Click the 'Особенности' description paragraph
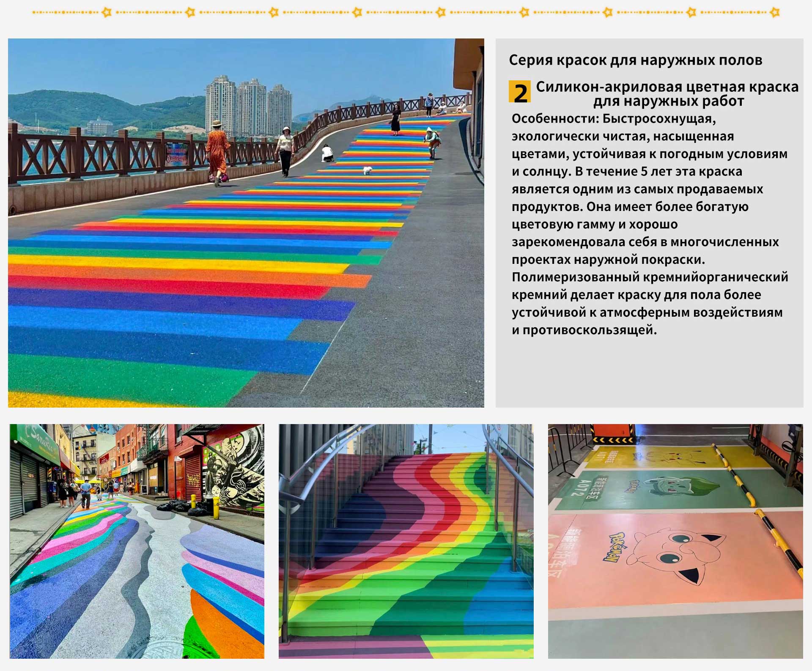 [x=649, y=224]
